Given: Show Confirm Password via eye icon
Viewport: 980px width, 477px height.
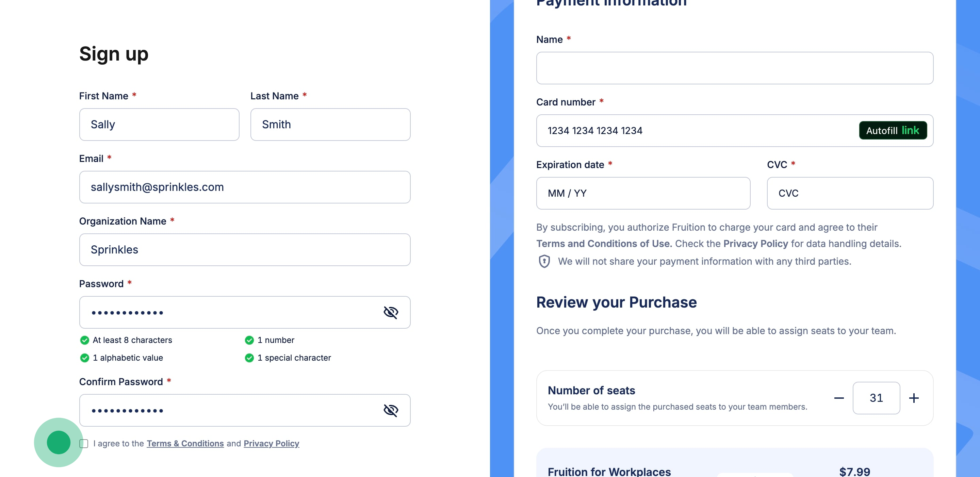Looking at the screenshot, I should [x=390, y=410].
